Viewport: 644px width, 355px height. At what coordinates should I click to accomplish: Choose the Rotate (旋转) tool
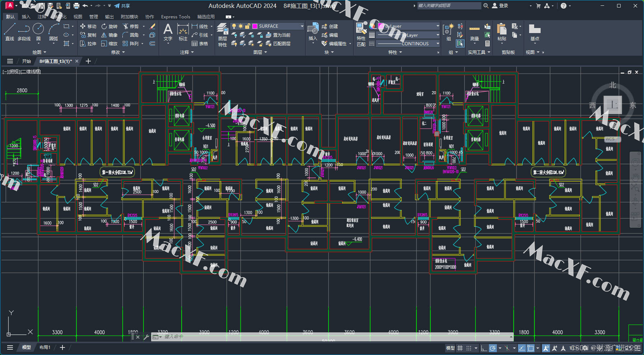click(109, 26)
